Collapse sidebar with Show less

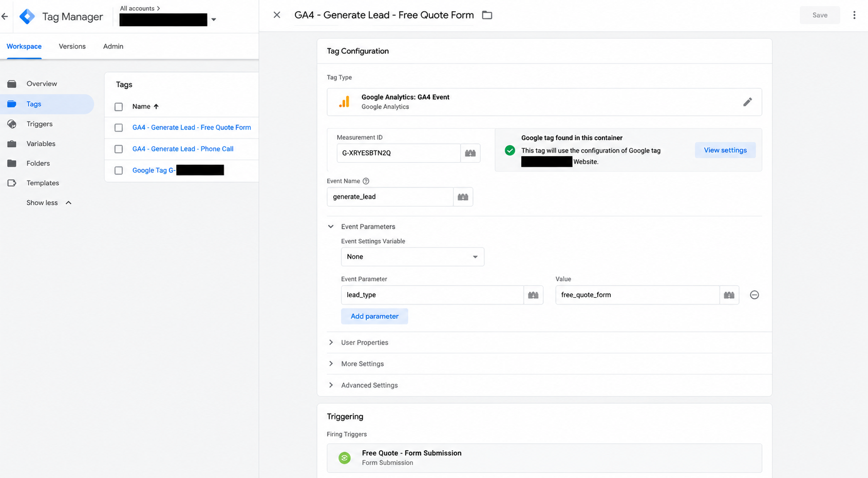(49, 203)
